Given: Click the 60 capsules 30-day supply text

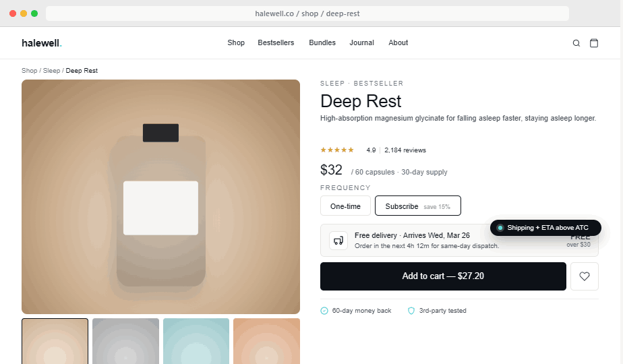Looking at the screenshot, I should tap(399, 172).
